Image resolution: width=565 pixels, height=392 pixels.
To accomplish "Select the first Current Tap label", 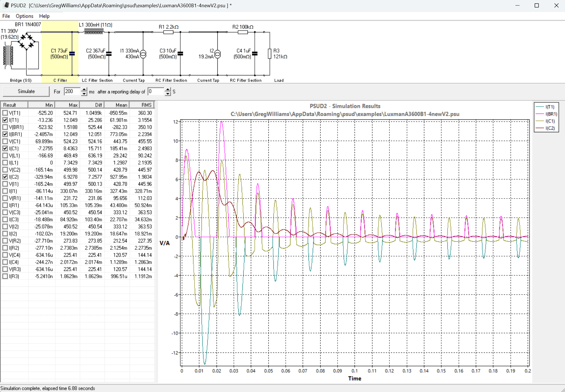I will point(134,80).
